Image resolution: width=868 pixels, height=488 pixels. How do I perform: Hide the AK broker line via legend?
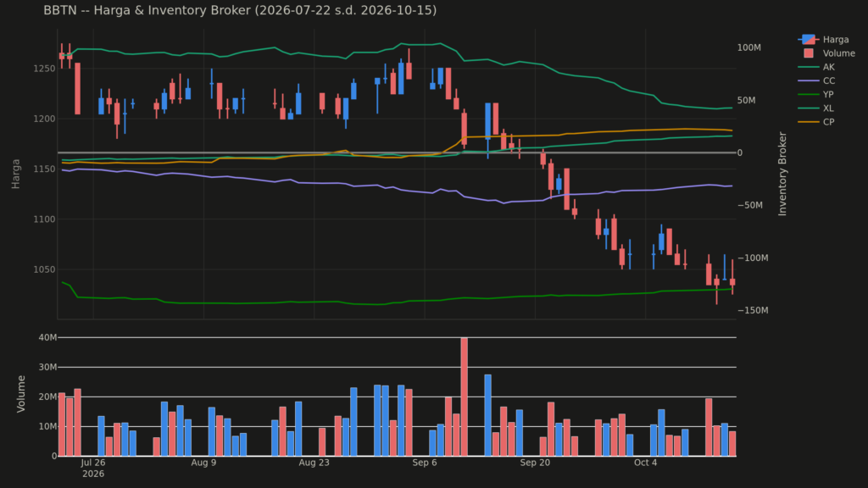point(816,67)
